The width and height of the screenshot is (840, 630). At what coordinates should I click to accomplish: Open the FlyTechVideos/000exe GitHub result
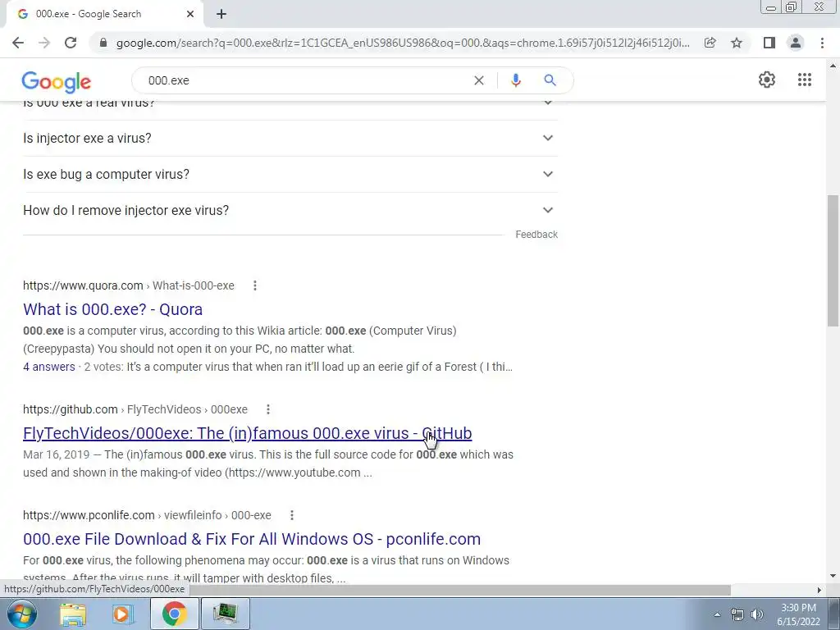pos(248,433)
